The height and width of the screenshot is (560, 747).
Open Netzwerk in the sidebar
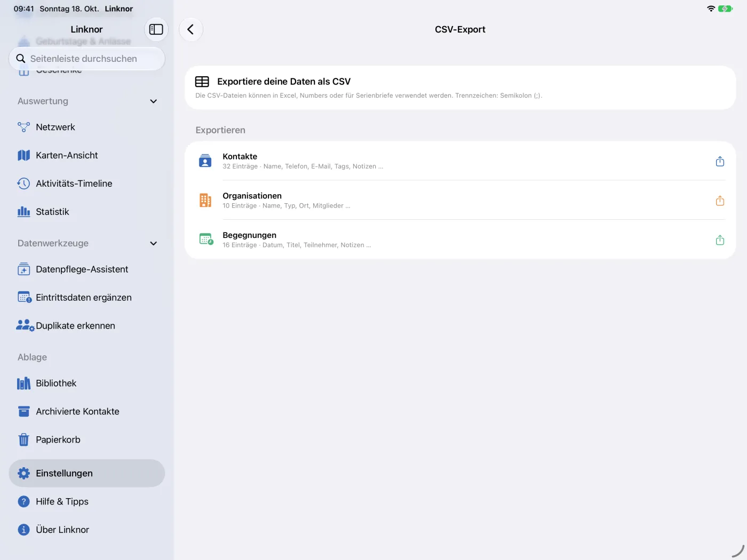click(x=87, y=127)
